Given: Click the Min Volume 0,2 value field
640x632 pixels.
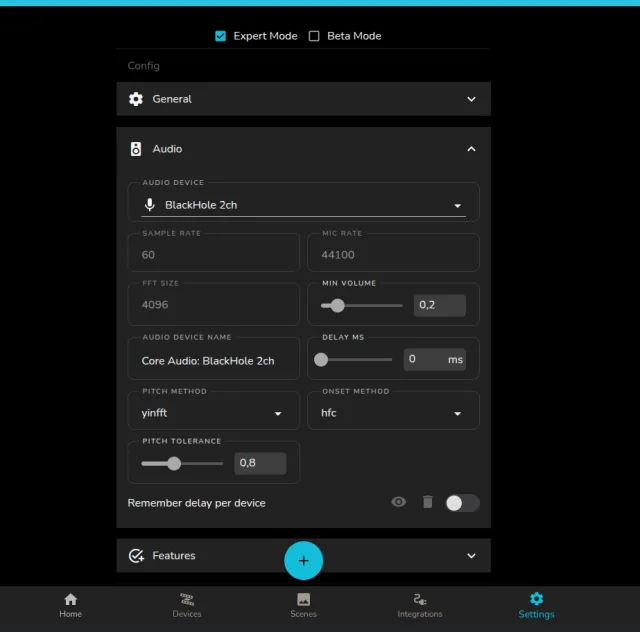Looking at the screenshot, I should click(440, 305).
